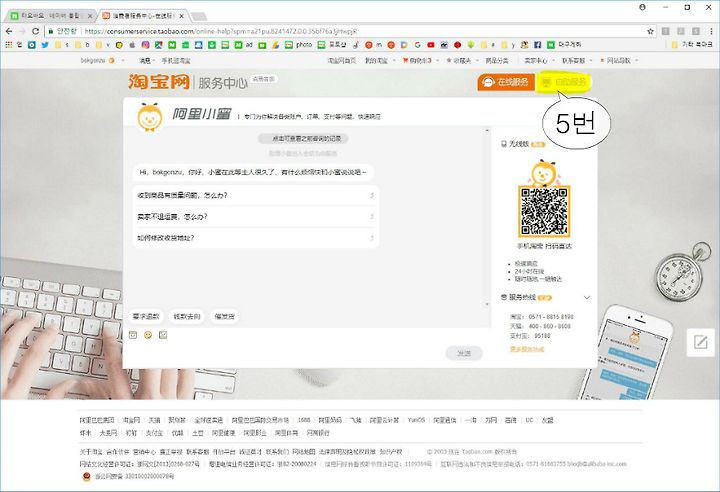Open the 阿里巴巴集团 footer link
Viewport: 720px width, 492px height.
[96, 420]
